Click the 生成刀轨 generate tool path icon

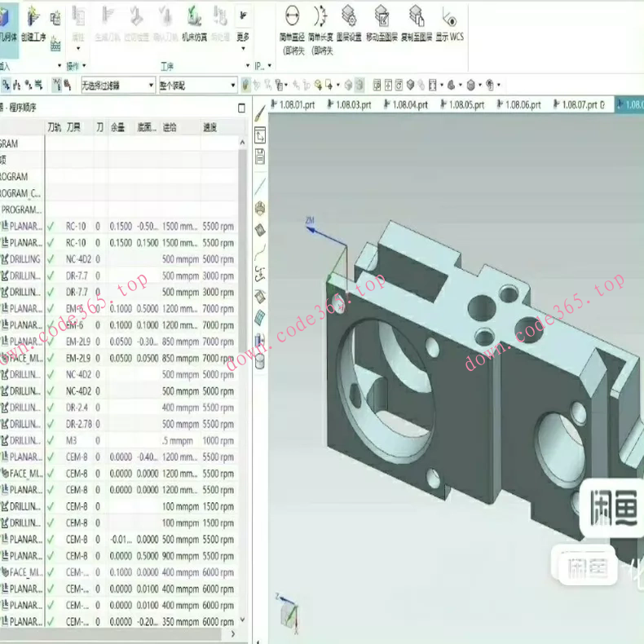pos(108,24)
